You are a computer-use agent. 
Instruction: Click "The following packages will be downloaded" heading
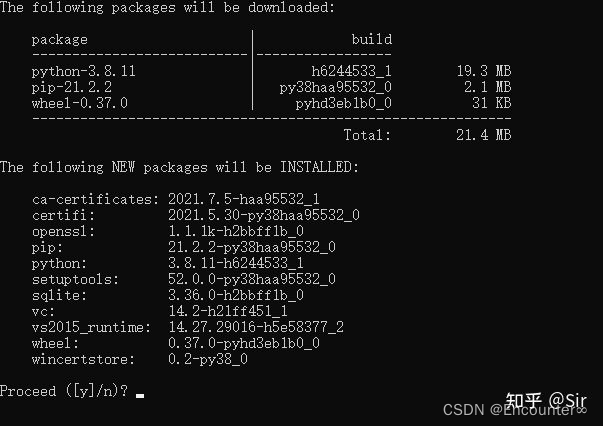tap(167, 8)
